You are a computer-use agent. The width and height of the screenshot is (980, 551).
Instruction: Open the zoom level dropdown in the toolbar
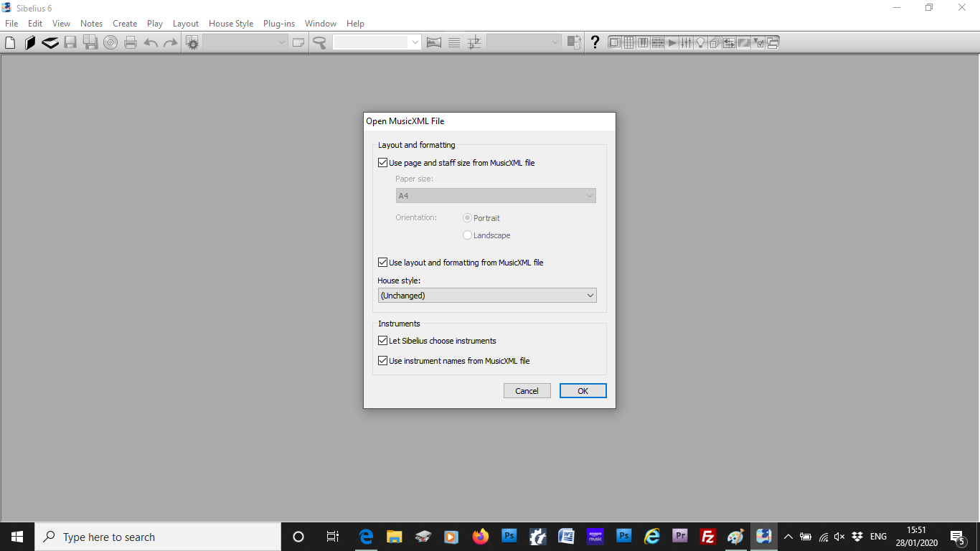377,42
